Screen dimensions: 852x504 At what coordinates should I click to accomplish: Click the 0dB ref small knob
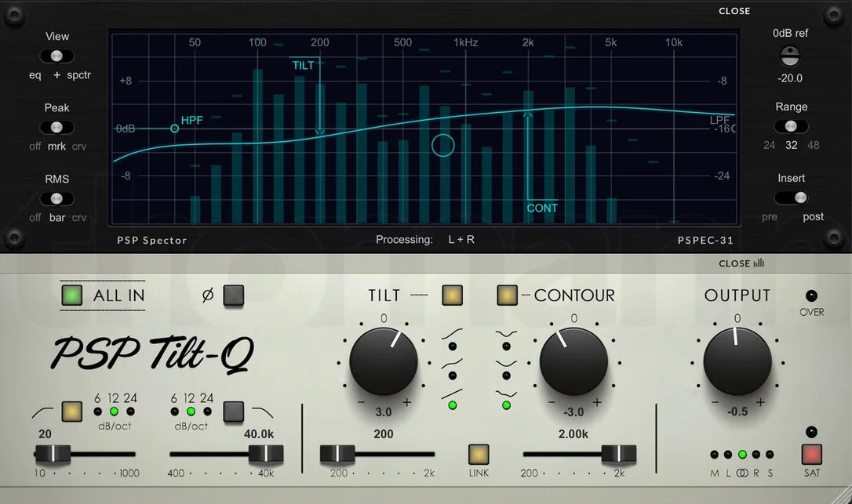coord(790,56)
